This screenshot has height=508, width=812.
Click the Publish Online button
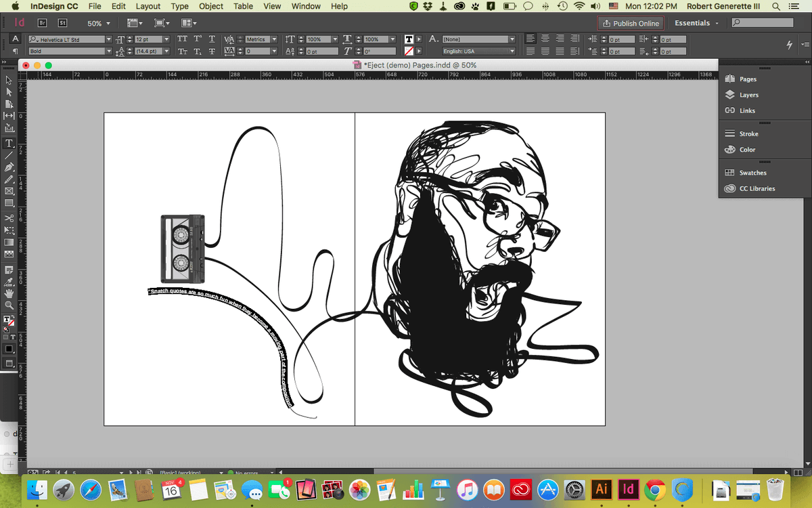tap(630, 23)
